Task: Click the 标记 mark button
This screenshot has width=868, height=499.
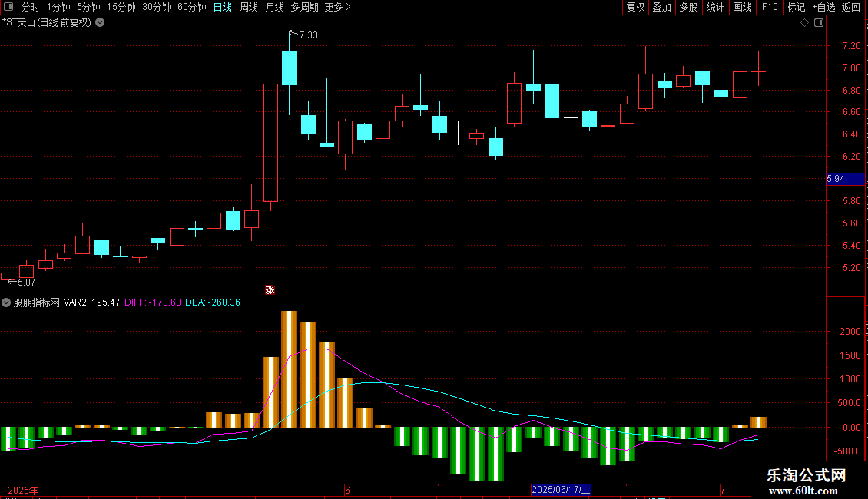Action: coord(796,7)
